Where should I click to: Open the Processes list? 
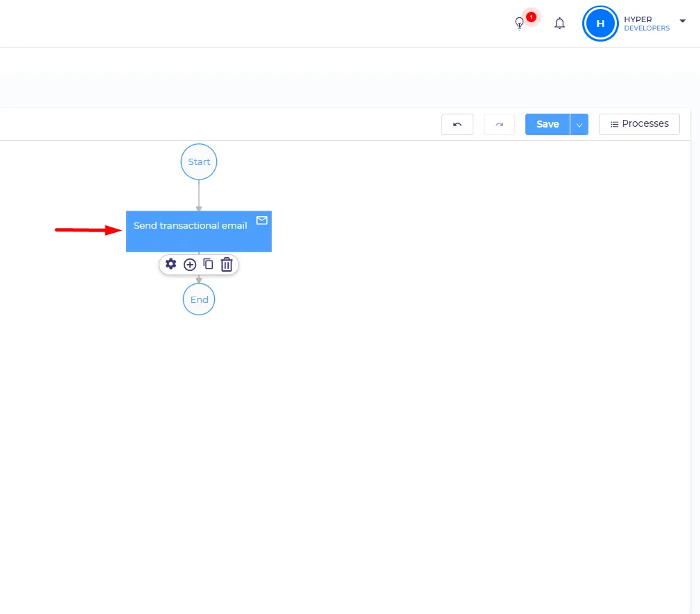click(639, 124)
